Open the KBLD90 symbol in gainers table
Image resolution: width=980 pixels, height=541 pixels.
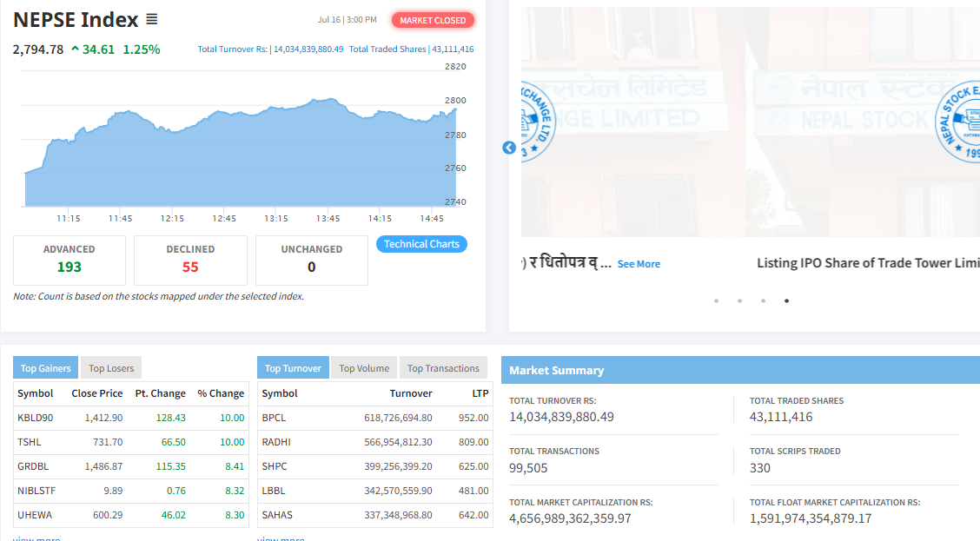point(35,418)
